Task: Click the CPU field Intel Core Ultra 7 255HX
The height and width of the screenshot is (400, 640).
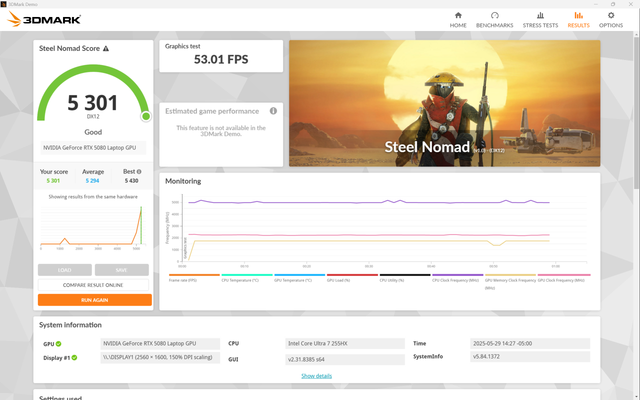Action: (x=345, y=344)
